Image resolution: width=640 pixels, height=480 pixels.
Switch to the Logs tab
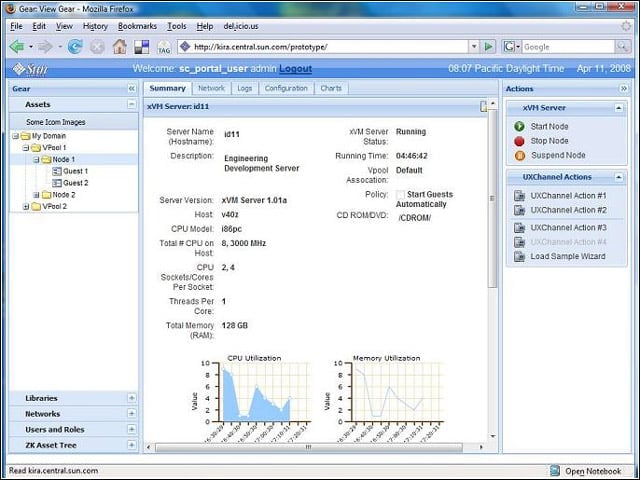point(244,88)
